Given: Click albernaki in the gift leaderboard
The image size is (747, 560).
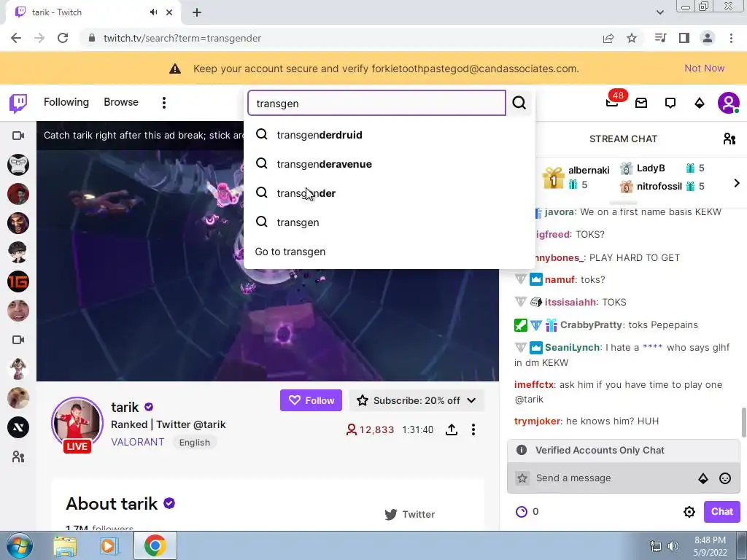Looking at the screenshot, I should pyautogui.click(x=589, y=170).
